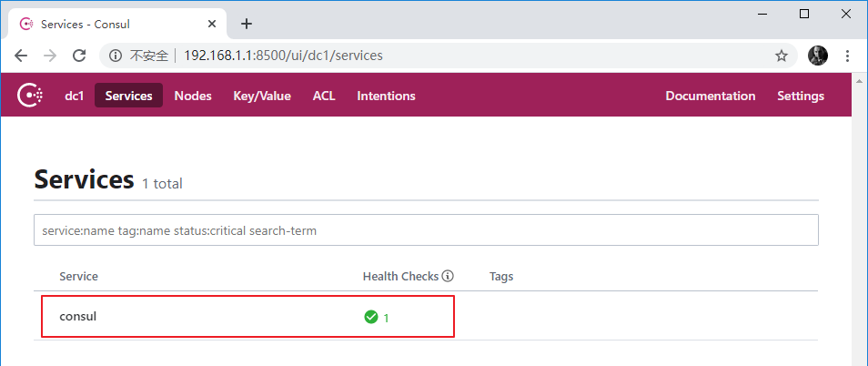Click the Tags column header
868x366 pixels.
tap(501, 276)
